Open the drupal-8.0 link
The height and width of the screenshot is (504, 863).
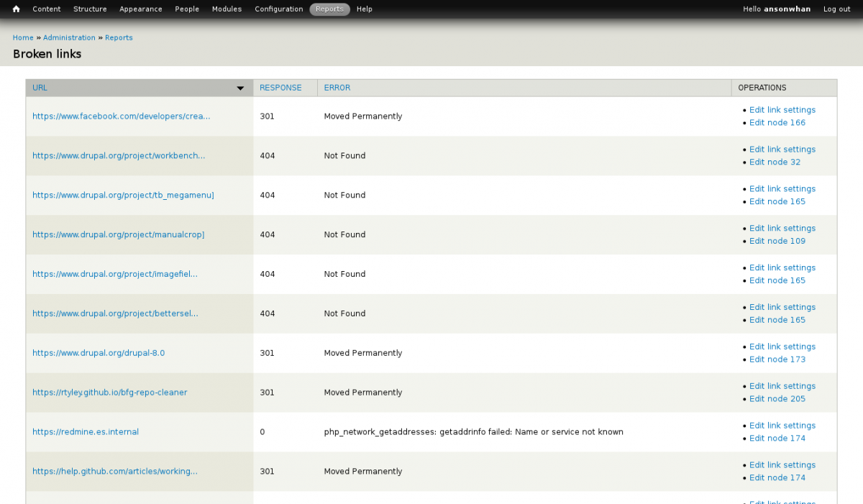[x=99, y=354]
